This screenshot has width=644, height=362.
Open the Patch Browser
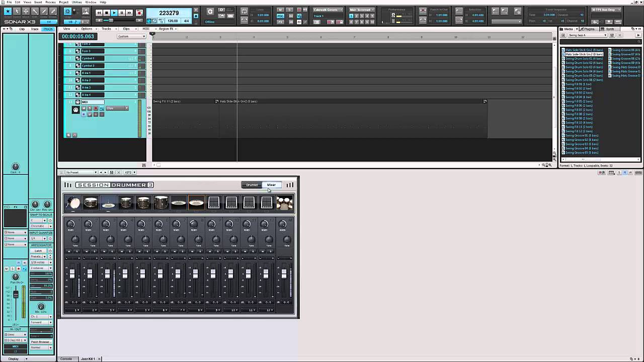pyautogui.click(x=41, y=342)
